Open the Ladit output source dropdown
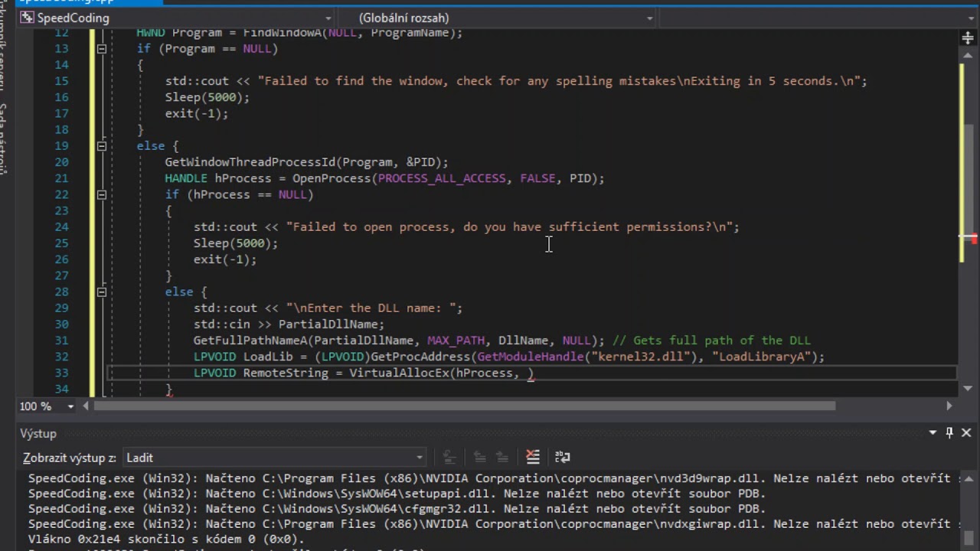Screen dimensions: 980x551 (x=274, y=458)
